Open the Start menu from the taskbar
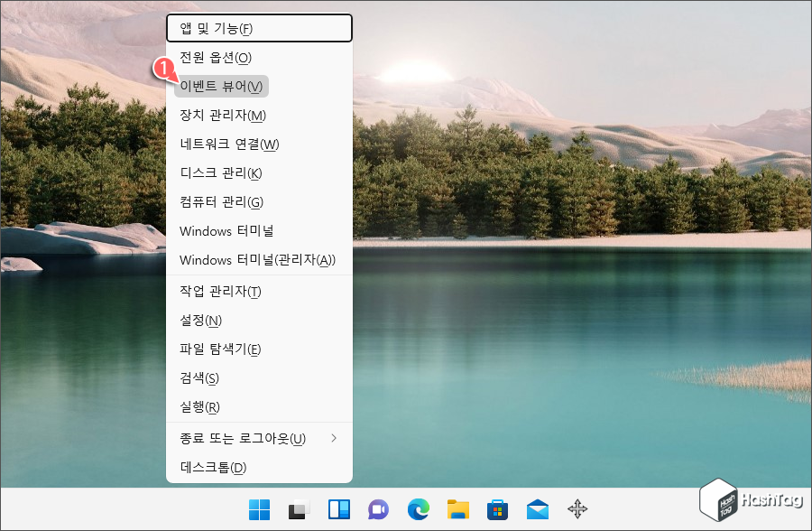The height and width of the screenshot is (531, 812). click(x=259, y=509)
